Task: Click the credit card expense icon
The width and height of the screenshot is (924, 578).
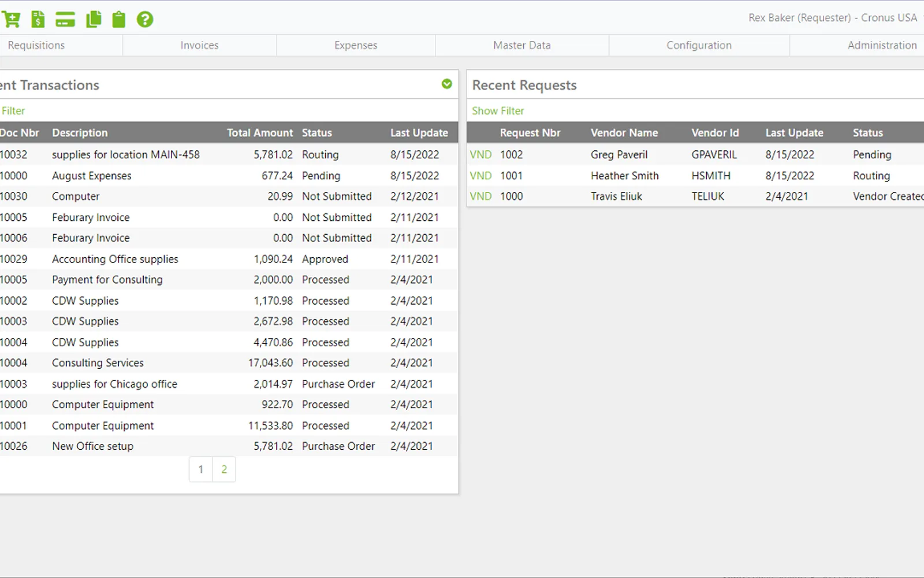Action: [65, 19]
